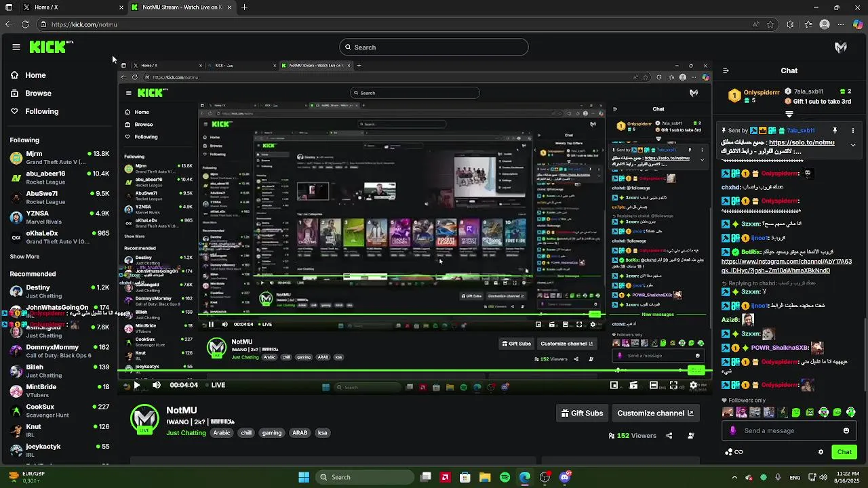868x488 pixels.
Task: Click POWR_ShaikhaSXB username in chat
Action: coord(780,348)
